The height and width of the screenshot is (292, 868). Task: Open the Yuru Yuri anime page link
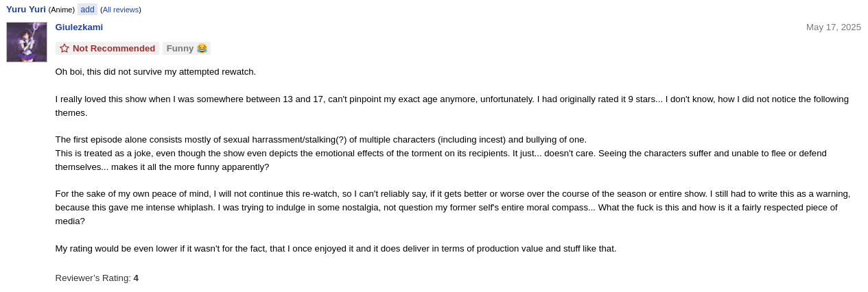[26, 10]
